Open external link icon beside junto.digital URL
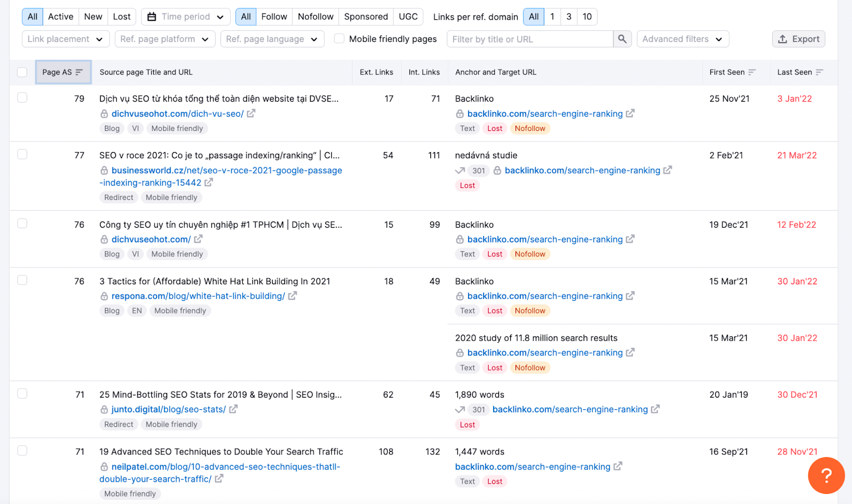The height and width of the screenshot is (504, 852). 233,409
